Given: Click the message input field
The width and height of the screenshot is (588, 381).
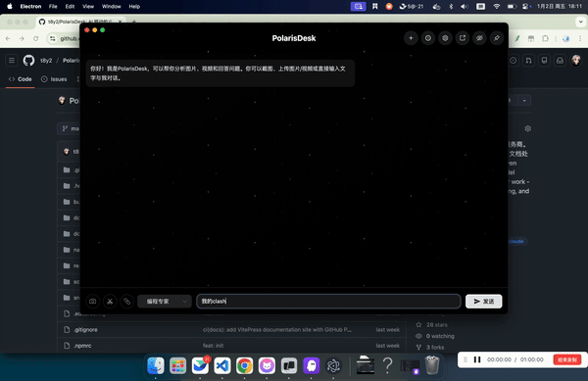Looking at the screenshot, I should tap(328, 302).
